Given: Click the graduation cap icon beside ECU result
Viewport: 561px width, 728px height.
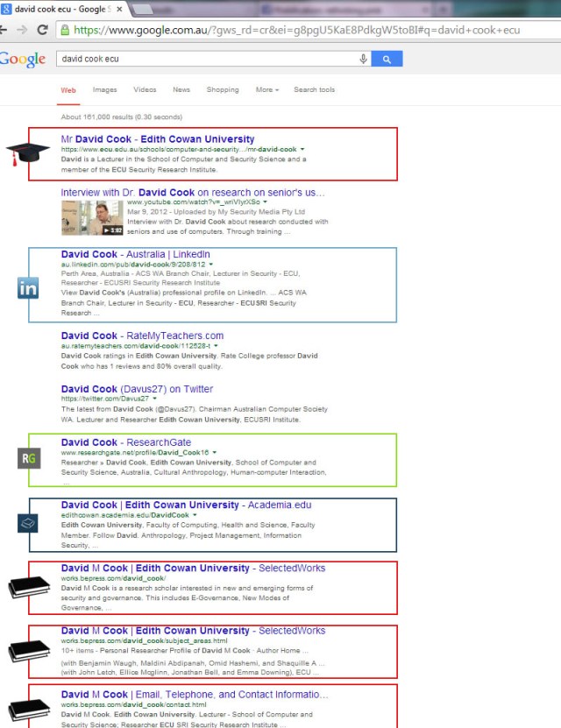Looking at the screenshot, I should click(27, 154).
